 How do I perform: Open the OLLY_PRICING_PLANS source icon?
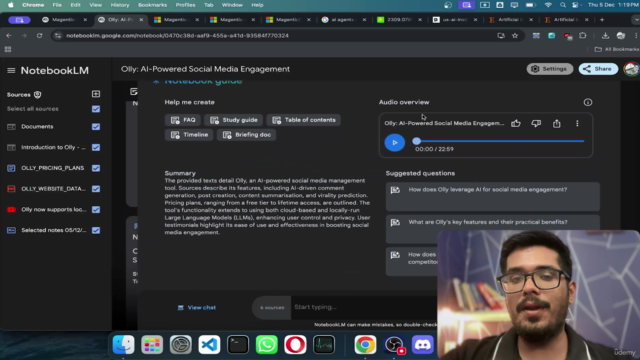click(x=11, y=168)
